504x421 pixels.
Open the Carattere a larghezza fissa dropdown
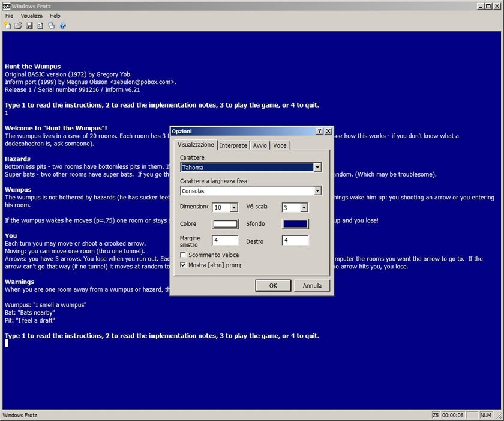(x=317, y=191)
